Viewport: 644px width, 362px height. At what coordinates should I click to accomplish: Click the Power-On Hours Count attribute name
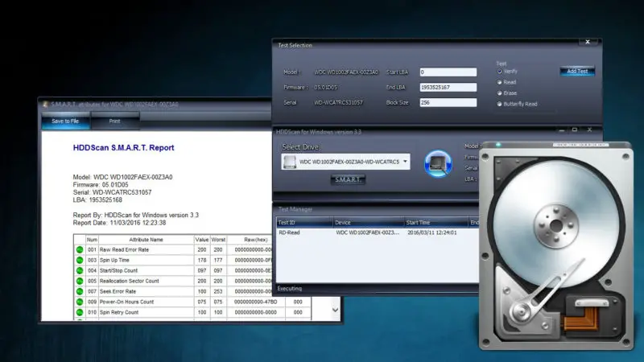[x=126, y=302]
